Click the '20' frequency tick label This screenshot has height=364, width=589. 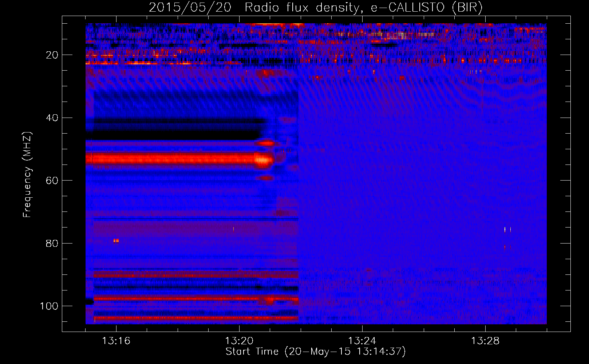[x=52, y=55]
